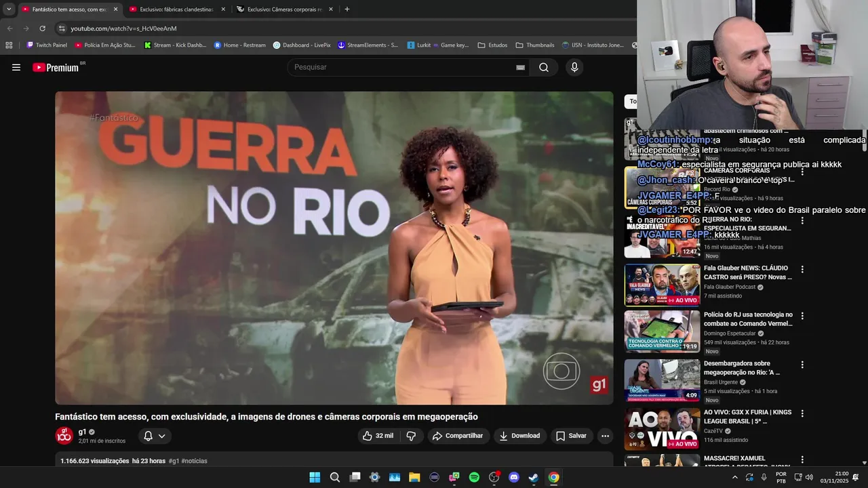Viewport: 868px width, 488px height.
Task: Click Compartilhar share button
Action: [x=458, y=436]
